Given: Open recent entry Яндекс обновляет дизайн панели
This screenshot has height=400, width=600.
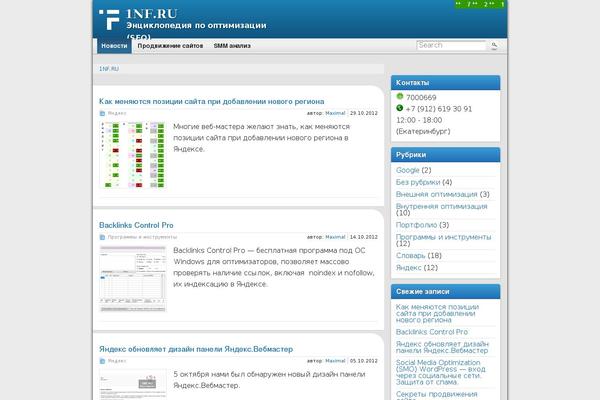Looking at the screenshot, I should point(442,348).
